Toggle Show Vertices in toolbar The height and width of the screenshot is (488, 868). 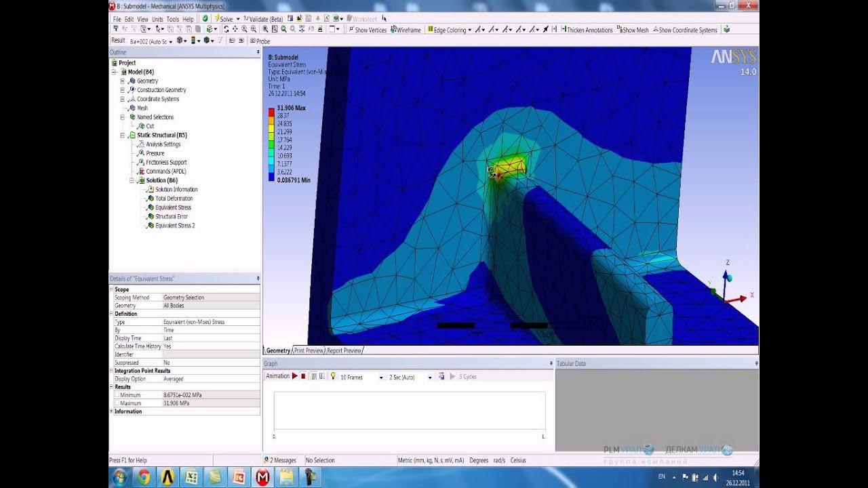(x=367, y=30)
